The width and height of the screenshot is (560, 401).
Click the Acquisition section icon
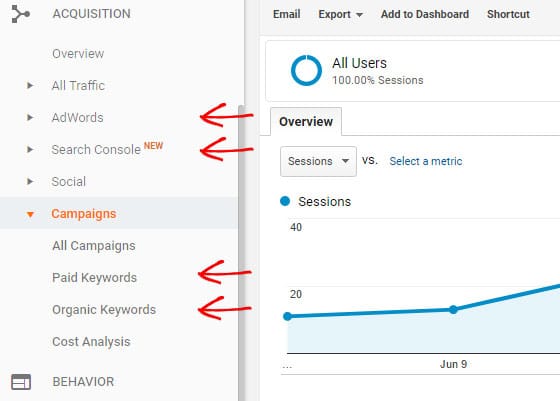pos(20,14)
